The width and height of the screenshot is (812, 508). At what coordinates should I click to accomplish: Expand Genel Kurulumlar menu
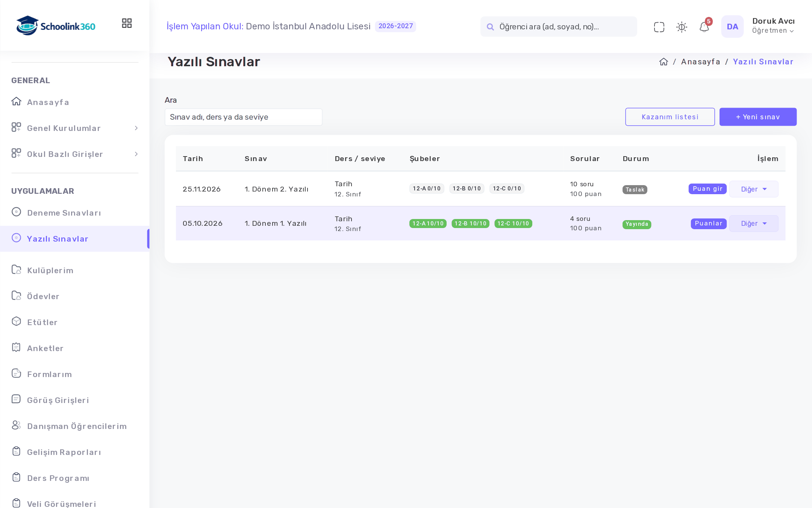[x=75, y=128]
